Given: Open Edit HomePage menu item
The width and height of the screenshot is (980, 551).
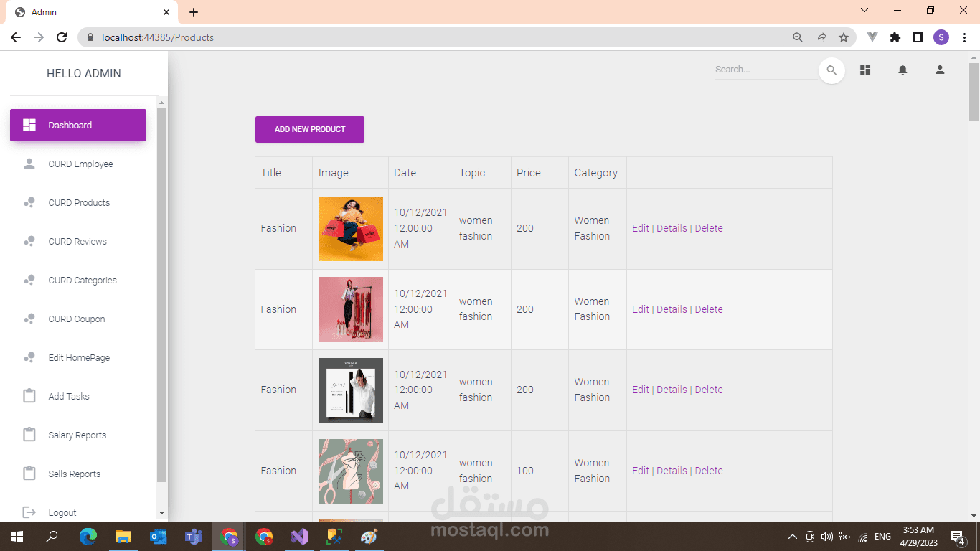Looking at the screenshot, I should (78, 357).
